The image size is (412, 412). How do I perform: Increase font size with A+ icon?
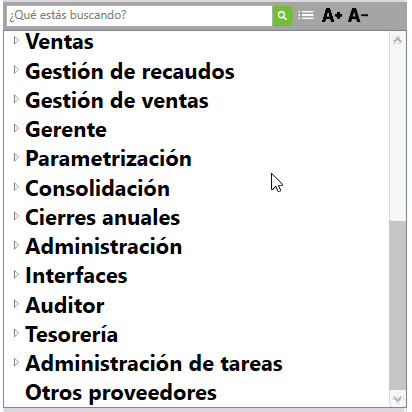coord(332,16)
